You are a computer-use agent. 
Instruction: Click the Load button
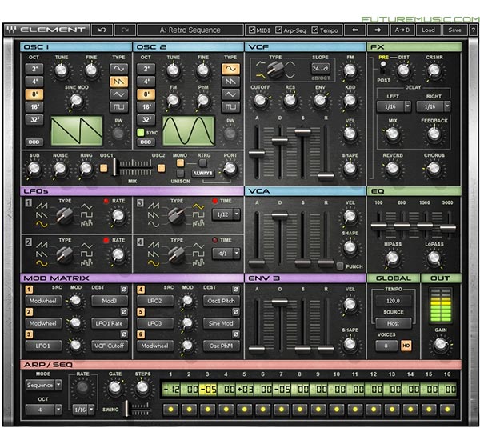(428, 30)
